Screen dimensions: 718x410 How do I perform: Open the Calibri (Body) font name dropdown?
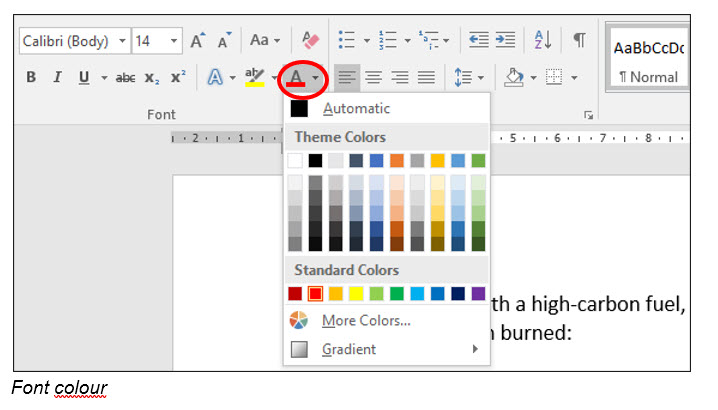click(x=122, y=41)
